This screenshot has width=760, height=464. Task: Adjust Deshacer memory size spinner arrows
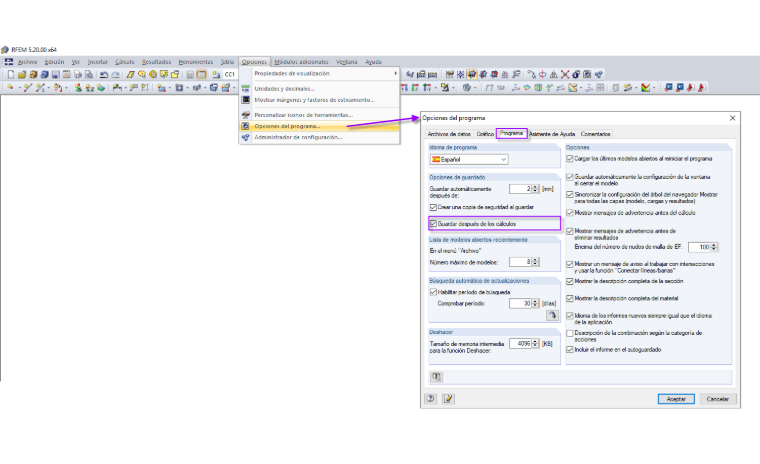[x=535, y=343]
